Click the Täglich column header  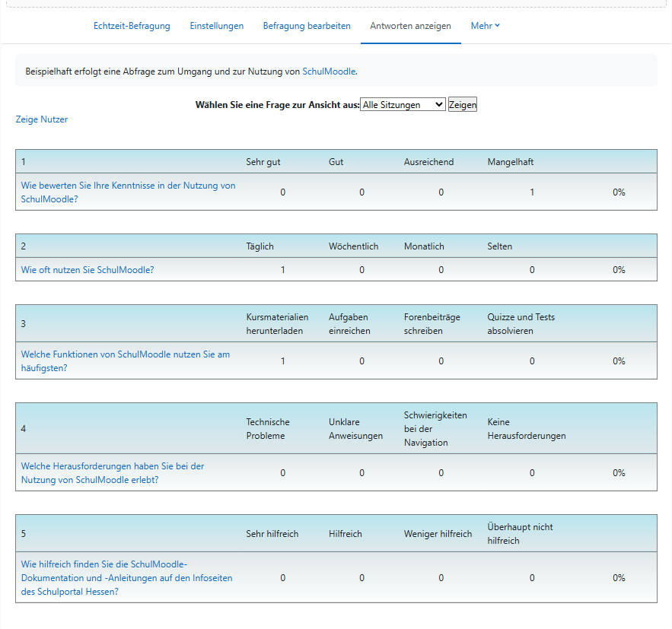(260, 246)
